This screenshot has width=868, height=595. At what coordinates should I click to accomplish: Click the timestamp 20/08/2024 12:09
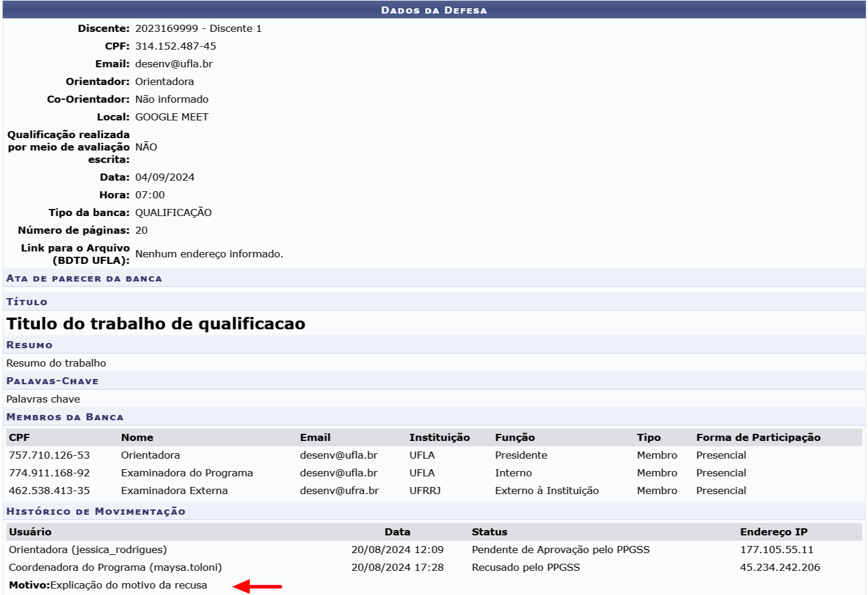397,550
